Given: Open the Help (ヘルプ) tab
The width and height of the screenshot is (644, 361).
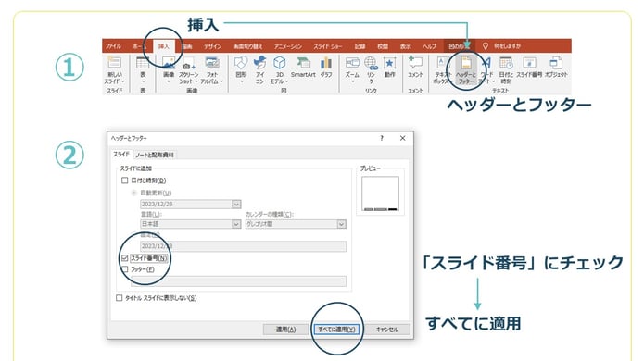Looking at the screenshot, I should pos(430,46).
